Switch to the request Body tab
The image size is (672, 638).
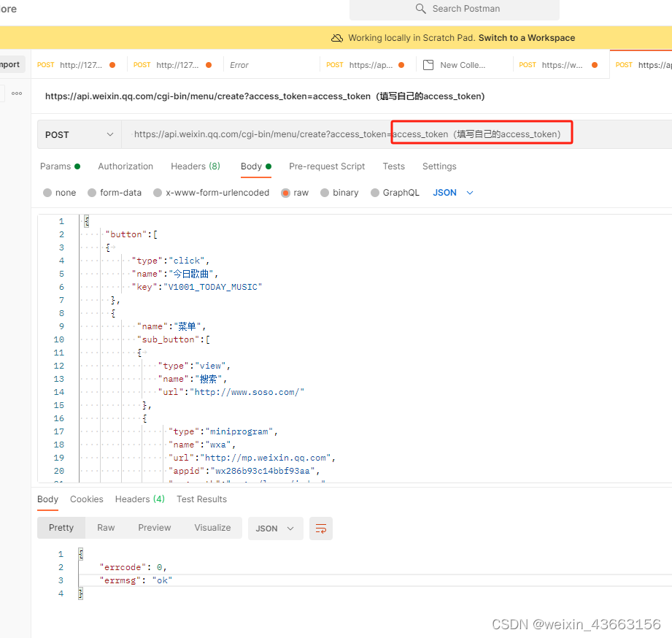(256, 166)
